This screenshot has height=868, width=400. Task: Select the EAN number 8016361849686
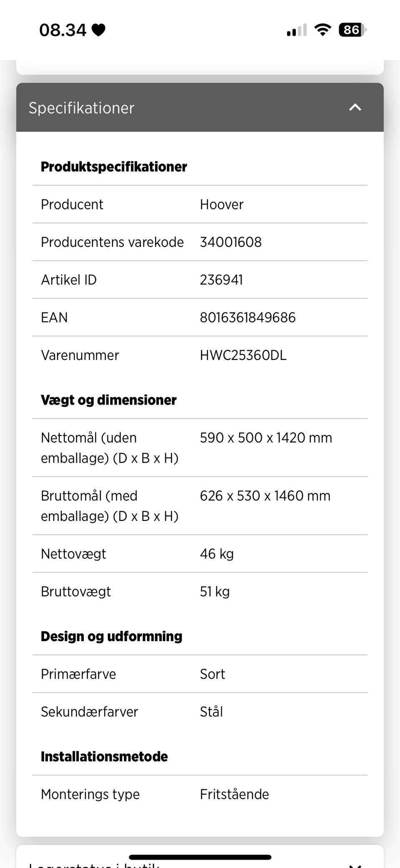coord(247,317)
